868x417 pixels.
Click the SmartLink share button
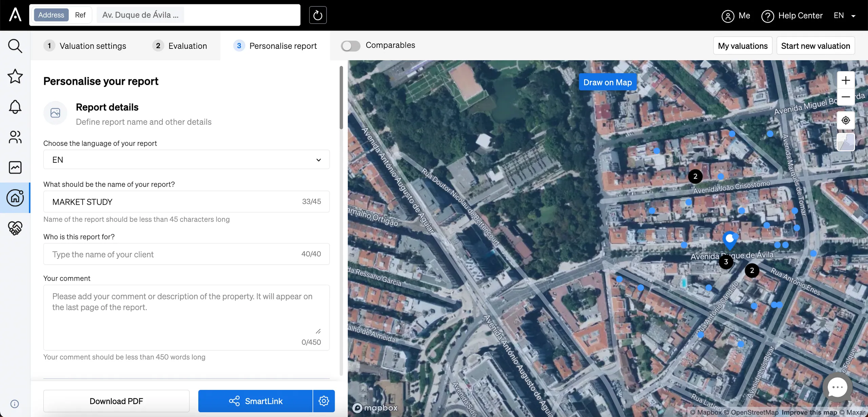[255, 401]
